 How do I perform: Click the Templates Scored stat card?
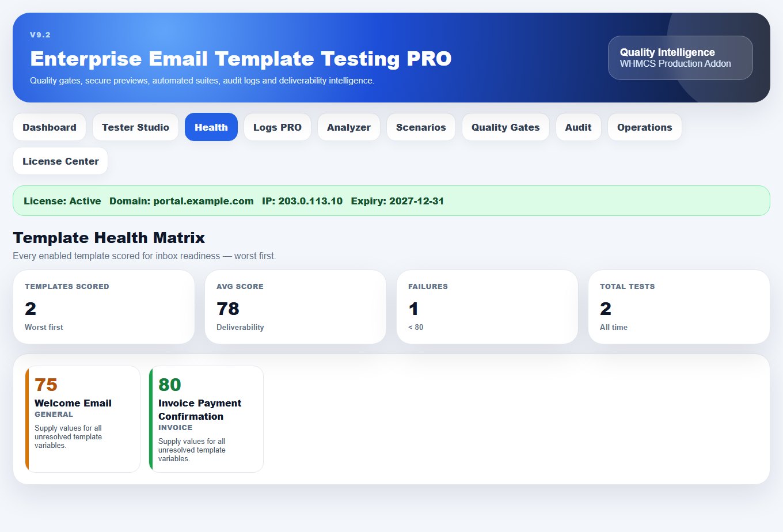click(104, 307)
